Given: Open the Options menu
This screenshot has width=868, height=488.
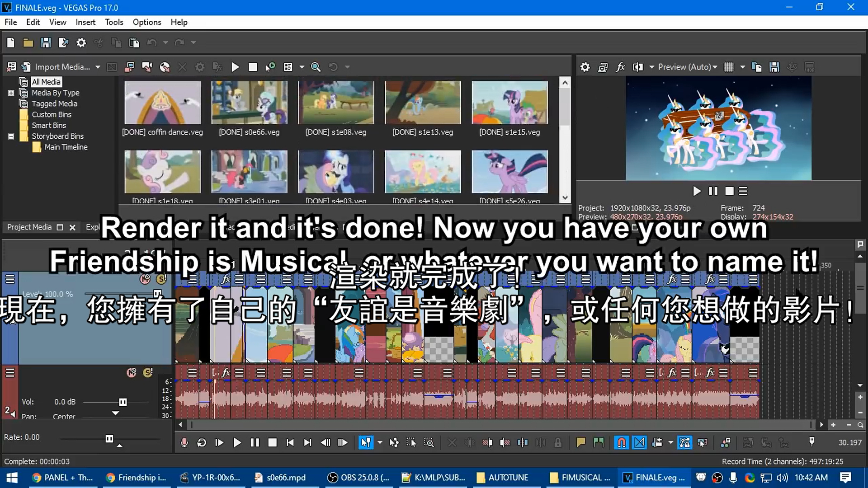Looking at the screenshot, I should pyautogui.click(x=147, y=22).
